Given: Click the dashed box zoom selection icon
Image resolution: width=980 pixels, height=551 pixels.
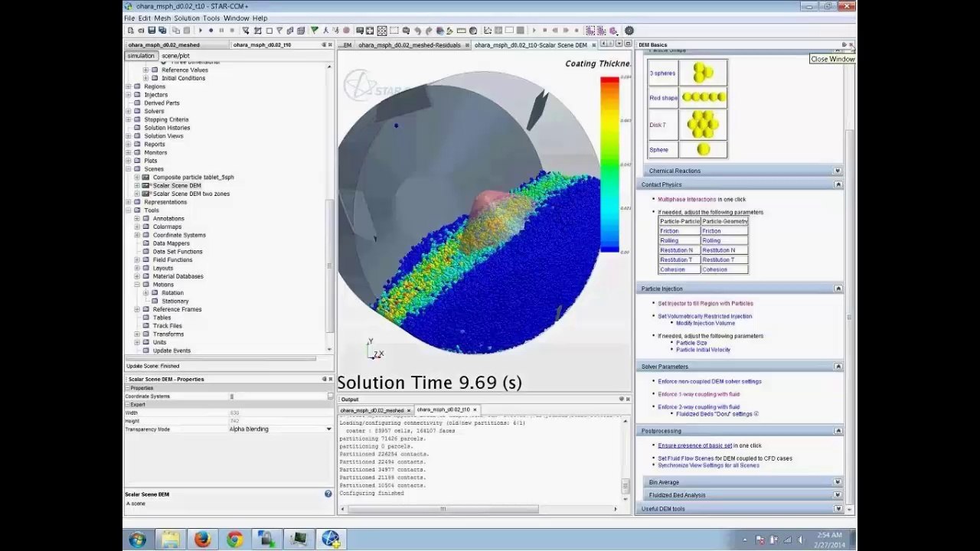Looking at the screenshot, I should point(394,31).
